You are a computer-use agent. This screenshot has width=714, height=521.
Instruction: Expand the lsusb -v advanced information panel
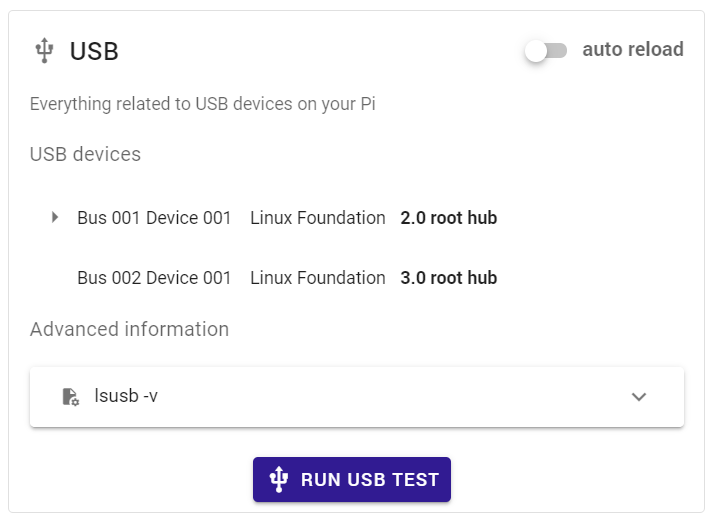point(357,397)
